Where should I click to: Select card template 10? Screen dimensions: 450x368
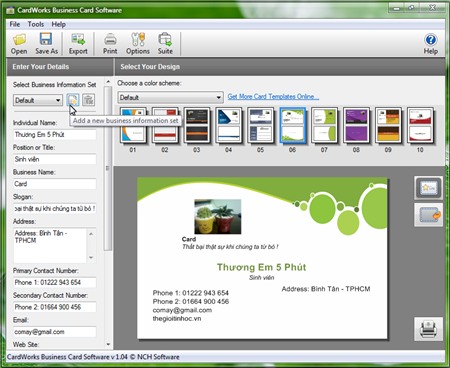[x=420, y=125]
